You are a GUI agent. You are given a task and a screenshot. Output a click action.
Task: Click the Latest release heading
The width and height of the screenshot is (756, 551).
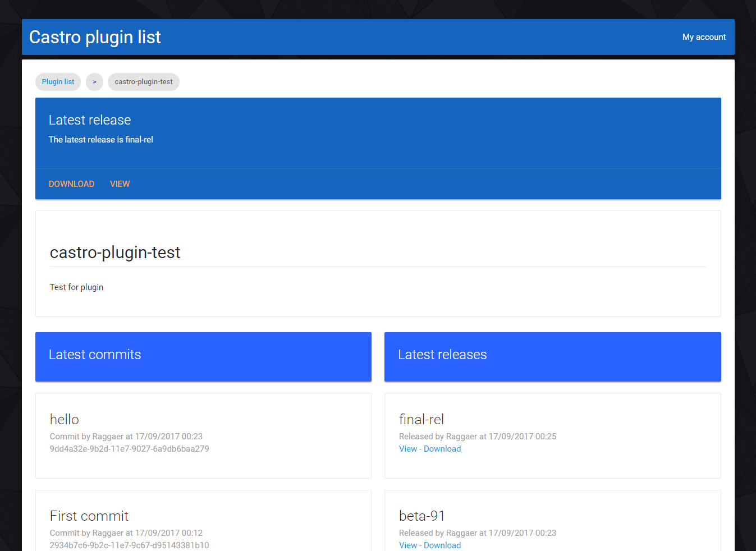pos(90,120)
